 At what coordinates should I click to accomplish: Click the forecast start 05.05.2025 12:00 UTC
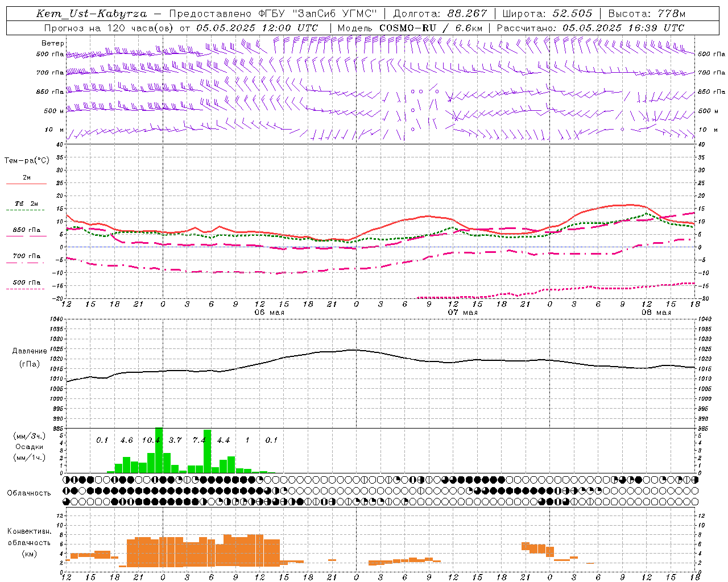click(x=257, y=28)
